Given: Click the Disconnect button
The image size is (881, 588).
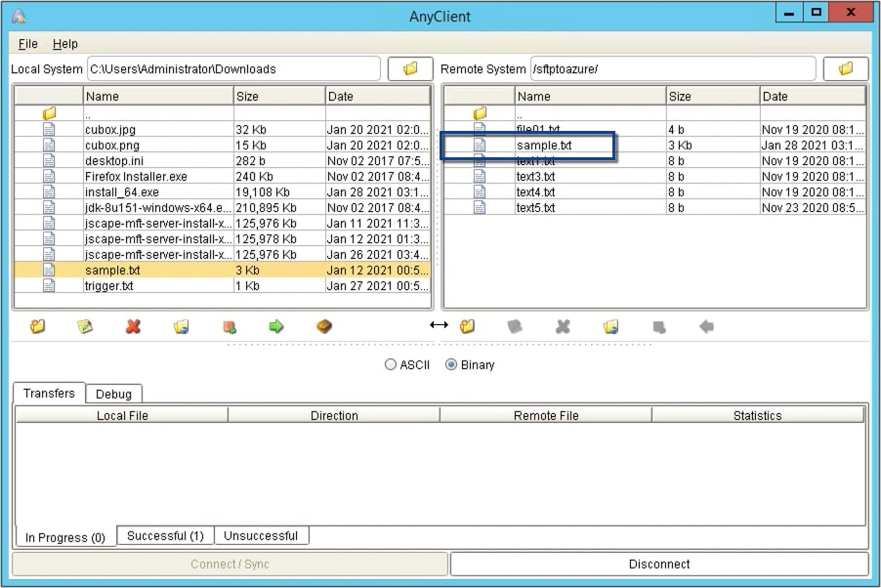Looking at the screenshot, I should click(658, 564).
